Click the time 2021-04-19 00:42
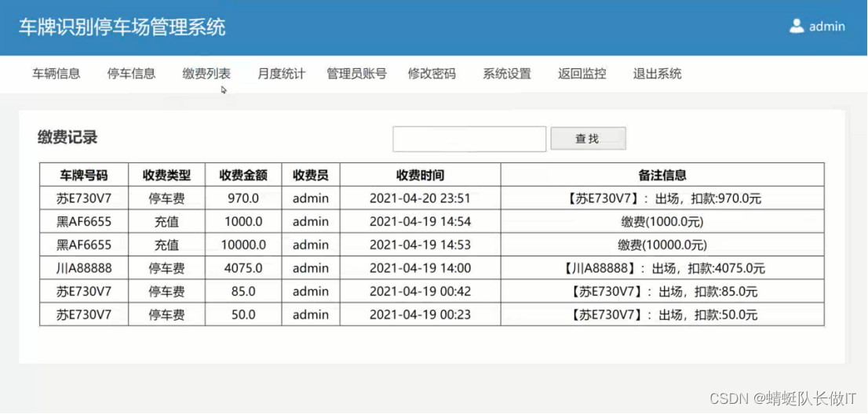 pos(420,292)
